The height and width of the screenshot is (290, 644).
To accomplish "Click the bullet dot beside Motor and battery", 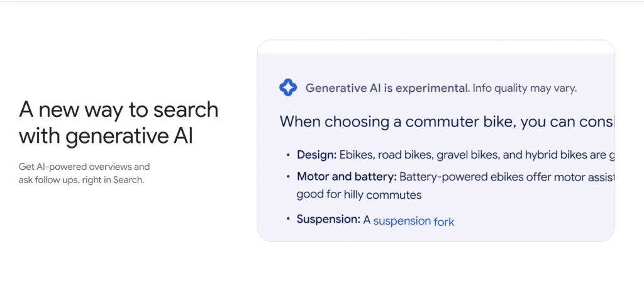I will point(288,177).
